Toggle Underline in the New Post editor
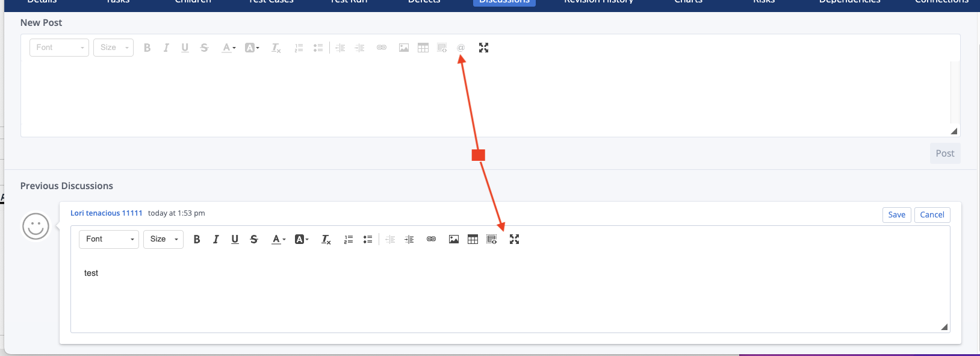This screenshot has width=980, height=356. [185, 48]
